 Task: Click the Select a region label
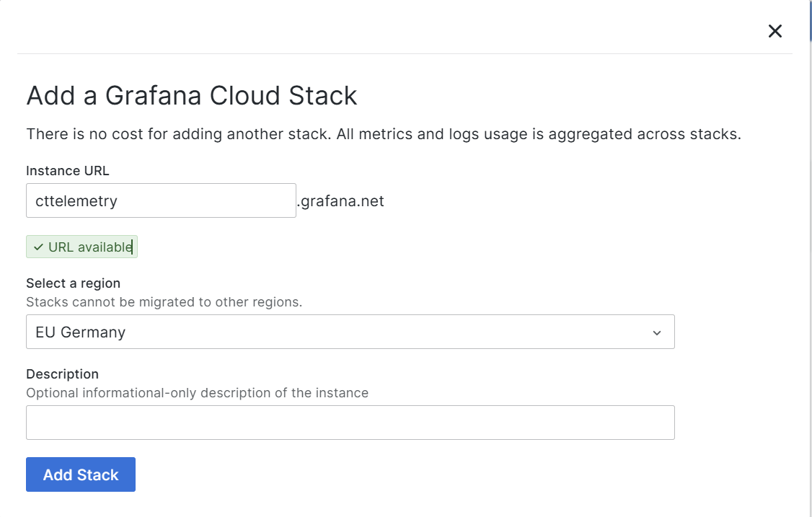tap(73, 283)
